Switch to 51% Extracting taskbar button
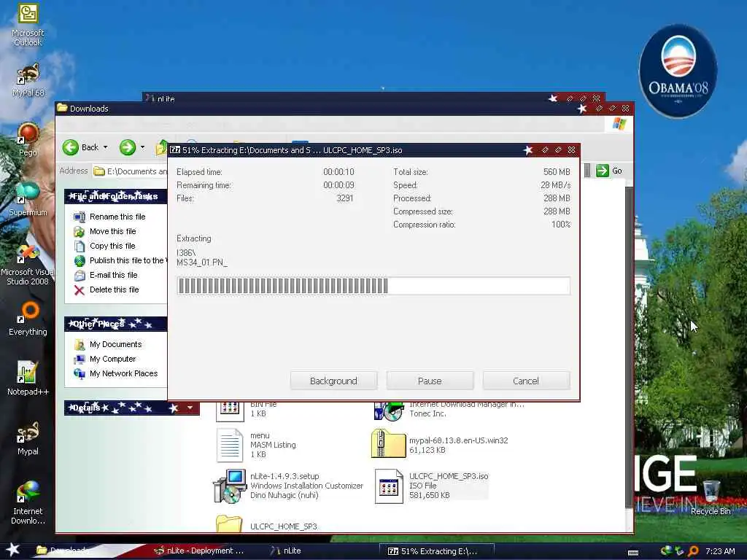 [x=436, y=551]
